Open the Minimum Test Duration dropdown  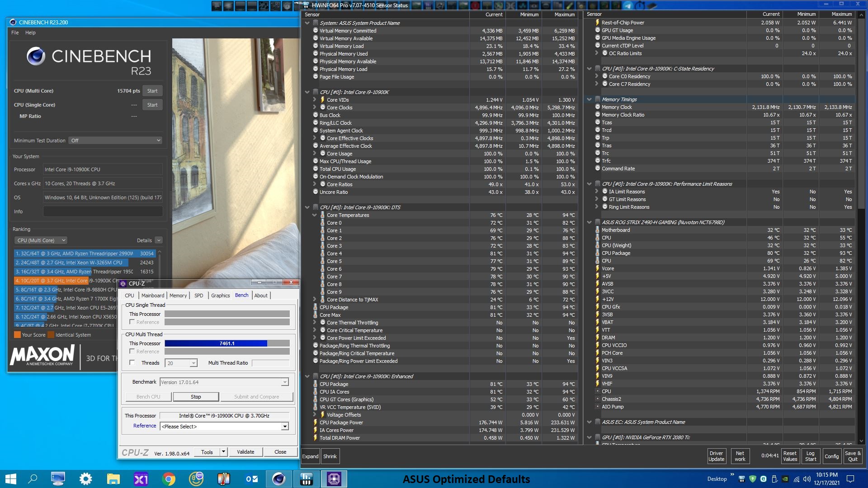115,141
